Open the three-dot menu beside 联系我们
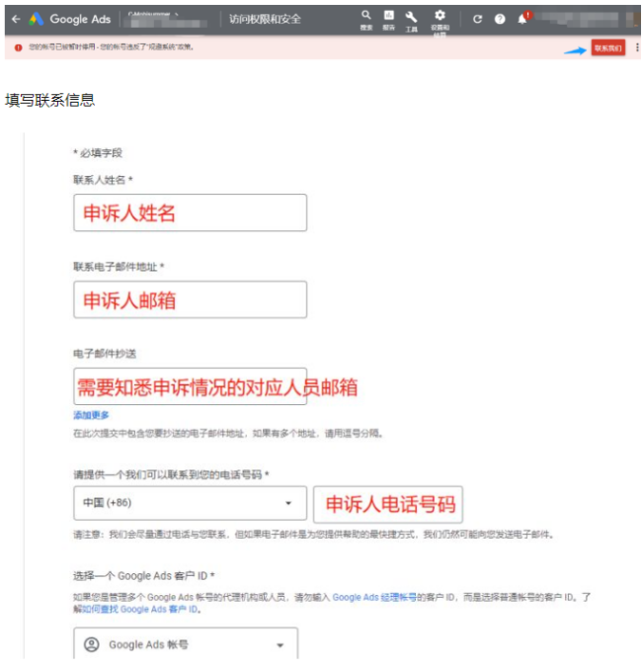Image resolution: width=644 pixels, height=672 pixels. coord(636,47)
